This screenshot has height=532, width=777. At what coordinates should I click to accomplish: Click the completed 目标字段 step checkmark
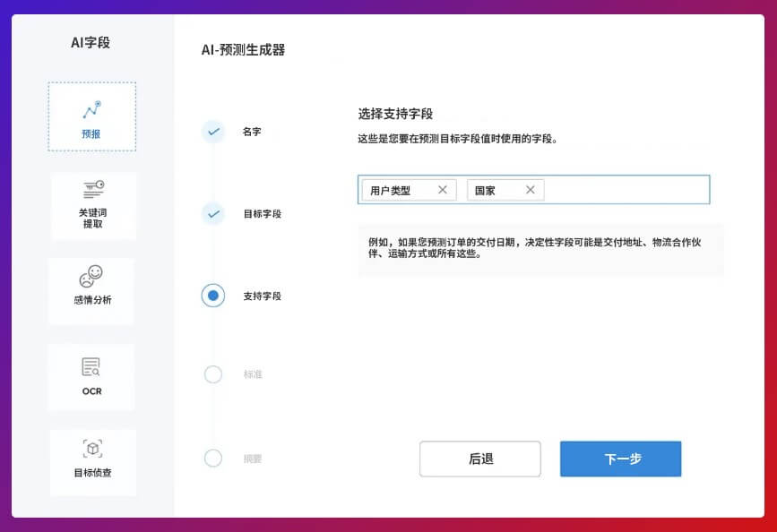[x=213, y=214]
